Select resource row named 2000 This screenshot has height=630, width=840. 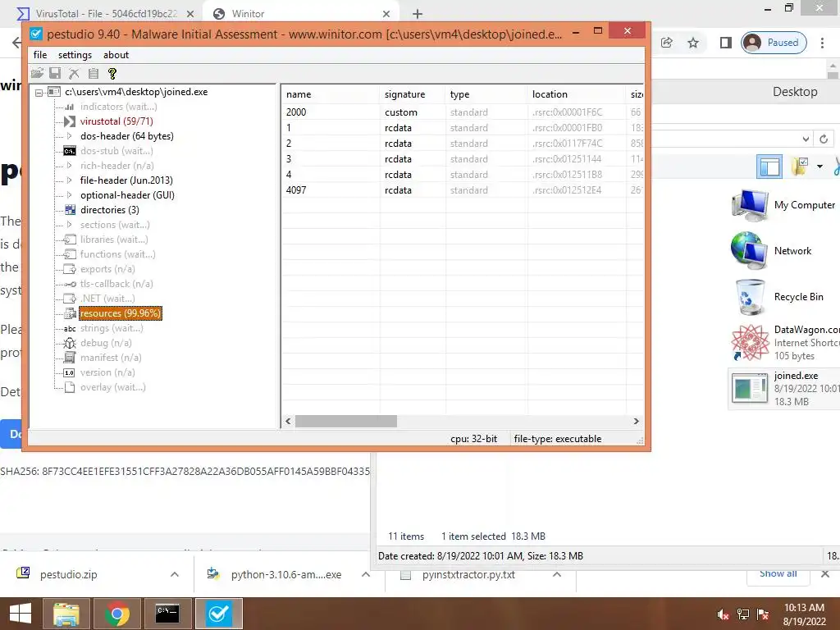463,112
